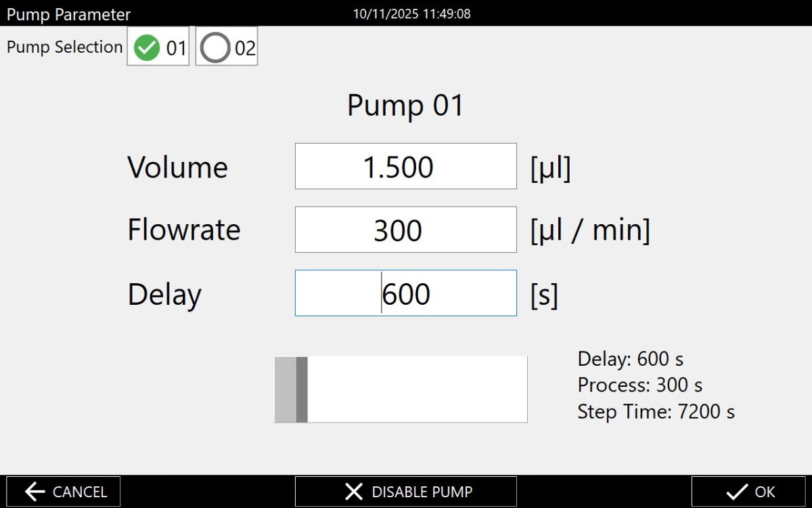Click the back arrow icon on Cancel
812x508 pixels.
pos(35,492)
